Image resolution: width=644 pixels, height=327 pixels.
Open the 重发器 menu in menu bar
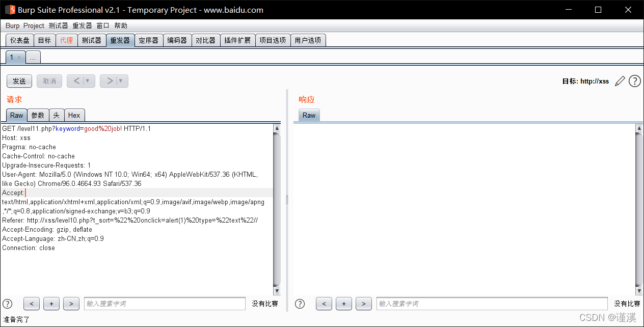click(82, 25)
